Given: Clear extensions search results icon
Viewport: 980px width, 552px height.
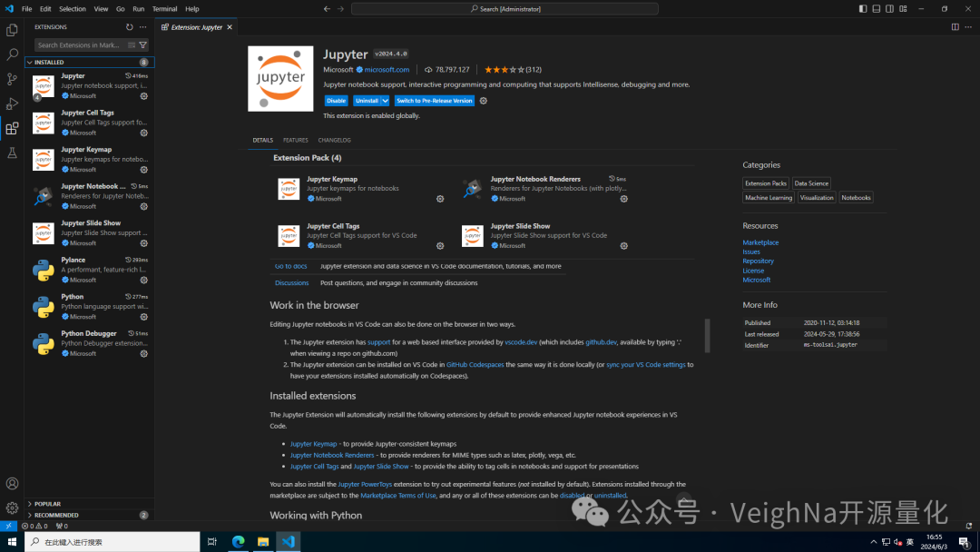Looking at the screenshot, I should (132, 45).
